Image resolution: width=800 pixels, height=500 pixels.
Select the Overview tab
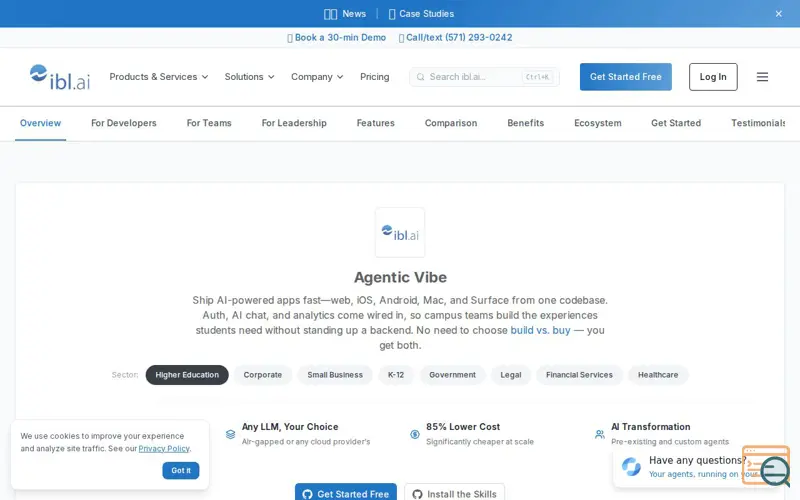click(x=40, y=123)
